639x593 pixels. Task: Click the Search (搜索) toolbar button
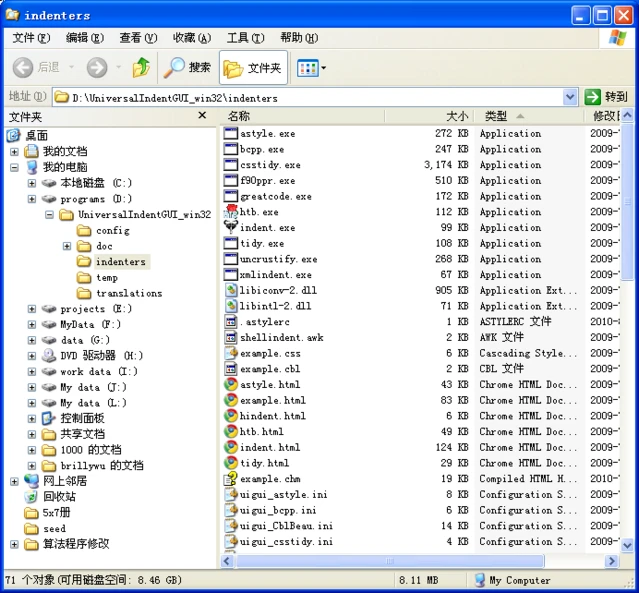(188, 67)
